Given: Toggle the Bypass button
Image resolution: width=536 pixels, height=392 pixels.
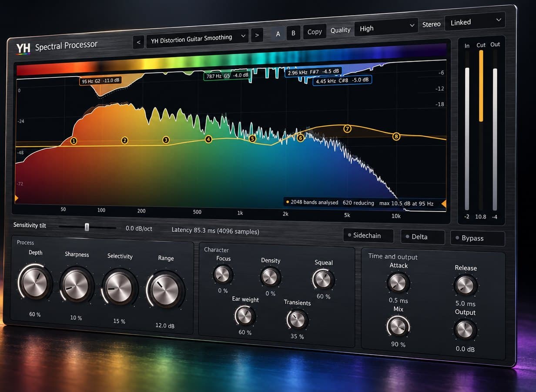Looking at the screenshot, I should pyautogui.click(x=477, y=238).
